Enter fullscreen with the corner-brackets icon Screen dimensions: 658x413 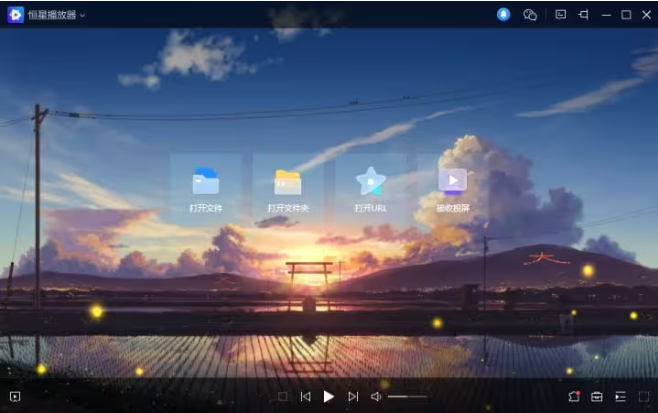tap(644, 397)
